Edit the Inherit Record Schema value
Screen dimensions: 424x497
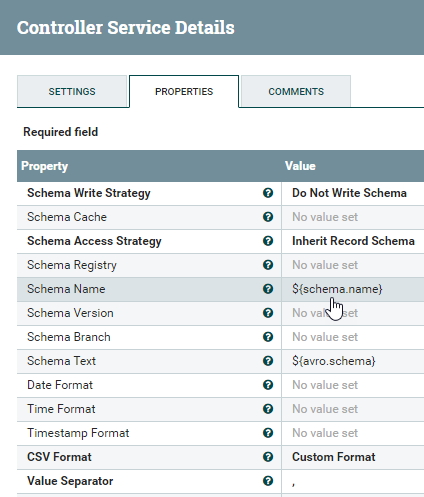[x=353, y=241]
